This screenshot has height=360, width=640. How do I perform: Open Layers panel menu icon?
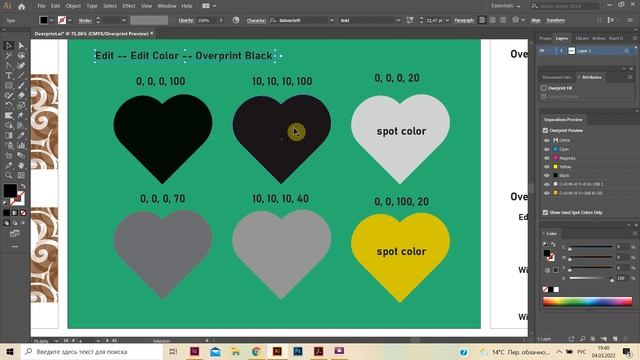click(635, 38)
